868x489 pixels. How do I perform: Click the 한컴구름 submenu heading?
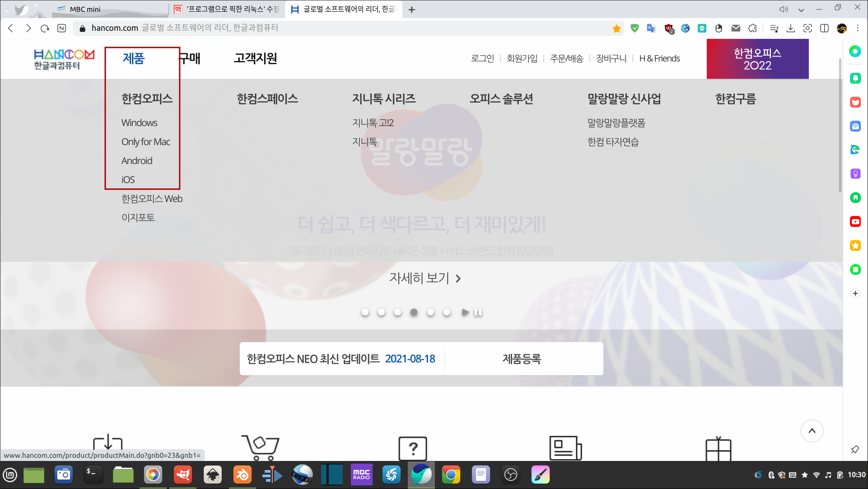[736, 99]
